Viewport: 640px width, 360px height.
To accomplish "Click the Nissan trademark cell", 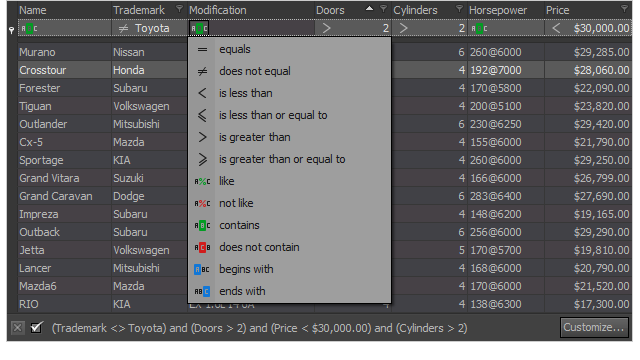I will (149, 52).
